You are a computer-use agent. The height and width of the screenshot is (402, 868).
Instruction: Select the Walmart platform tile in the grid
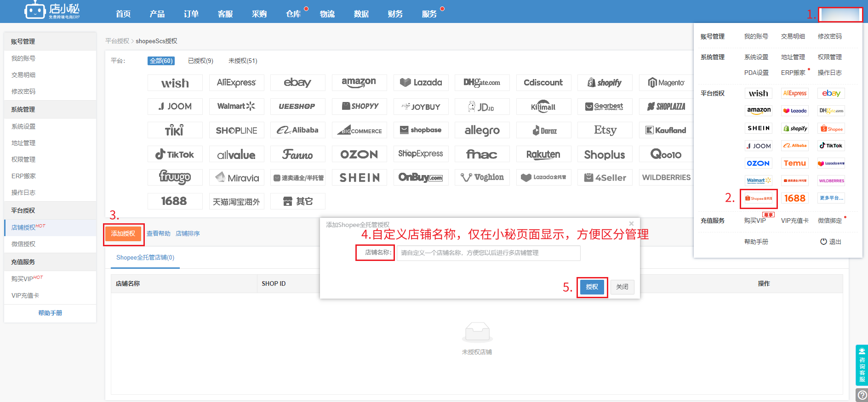click(236, 107)
